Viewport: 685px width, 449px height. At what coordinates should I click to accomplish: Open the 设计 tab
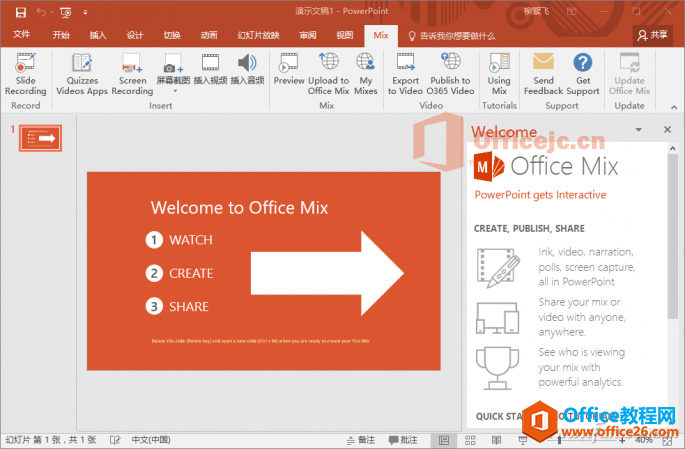pos(135,35)
